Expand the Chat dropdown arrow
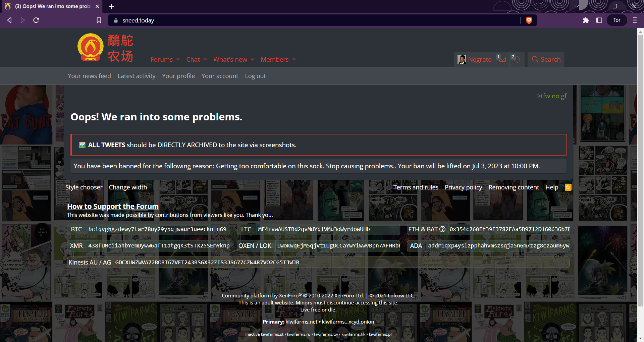Viewport: 644px width, 342px height. pyautogui.click(x=205, y=60)
